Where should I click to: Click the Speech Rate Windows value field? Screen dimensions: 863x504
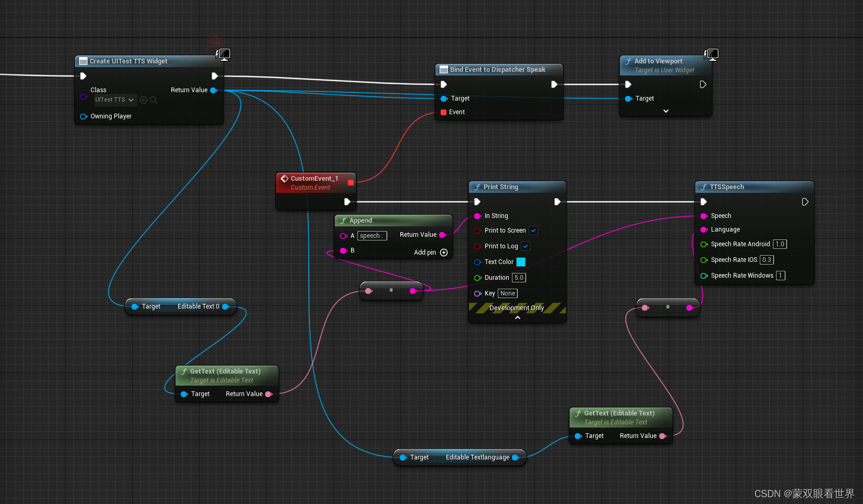point(781,276)
